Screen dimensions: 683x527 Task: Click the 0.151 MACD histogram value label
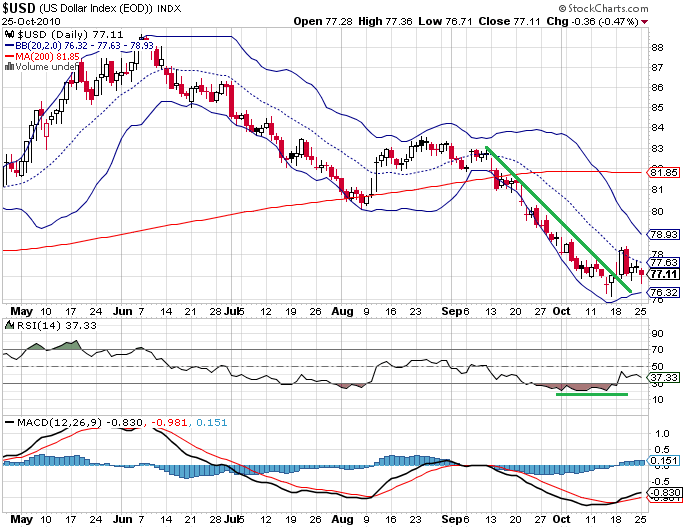tap(664, 461)
